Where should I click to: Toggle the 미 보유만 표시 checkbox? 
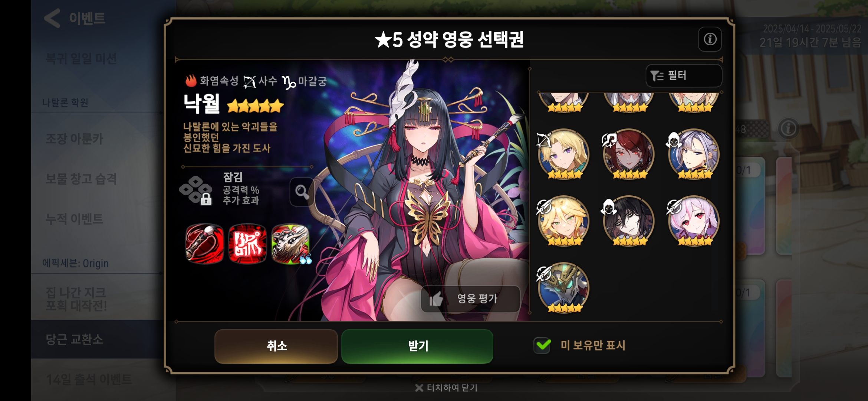click(542, 345)
